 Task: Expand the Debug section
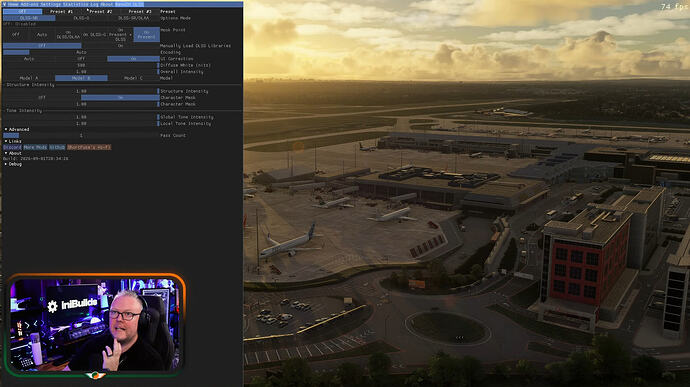[x=13, y=164]
